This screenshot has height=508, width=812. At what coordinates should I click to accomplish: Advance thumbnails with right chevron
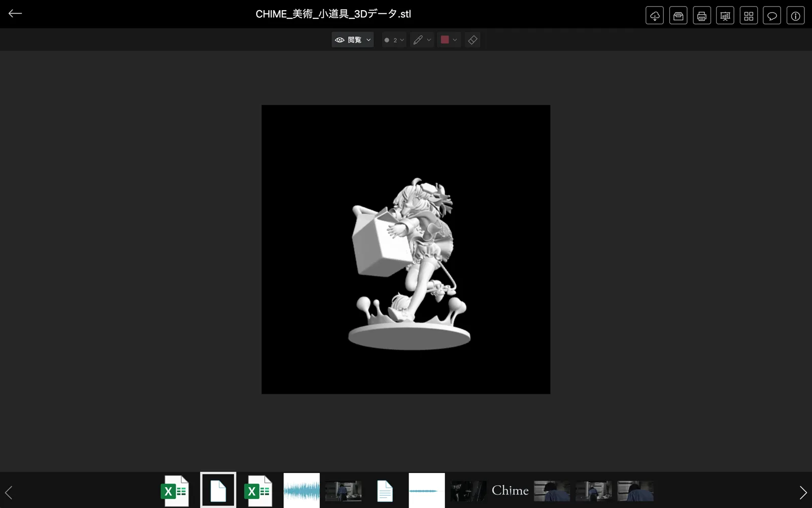tap(803, 492)
